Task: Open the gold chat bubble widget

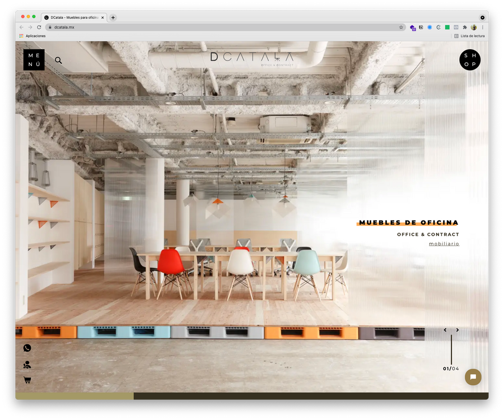Action: 473,377
